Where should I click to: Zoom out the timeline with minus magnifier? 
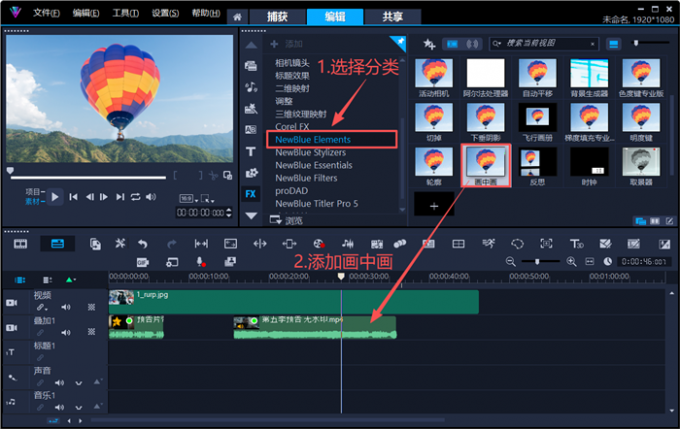510,261
